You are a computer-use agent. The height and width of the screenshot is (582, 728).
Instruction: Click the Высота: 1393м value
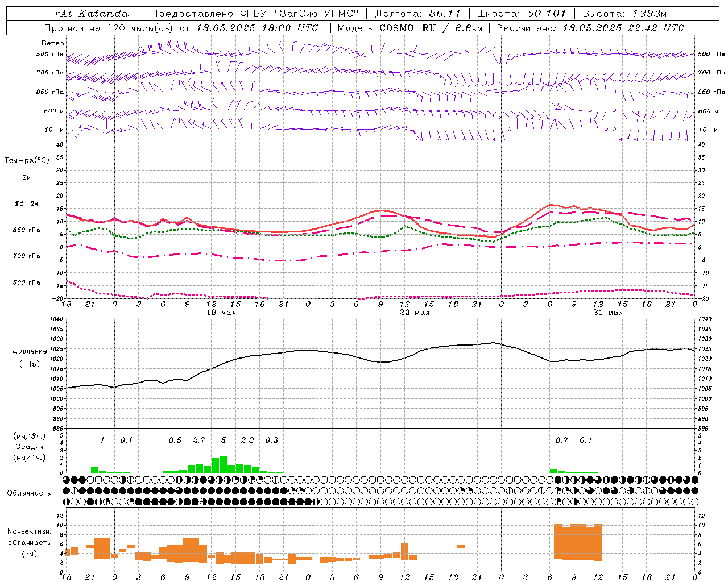click(624, 14)
